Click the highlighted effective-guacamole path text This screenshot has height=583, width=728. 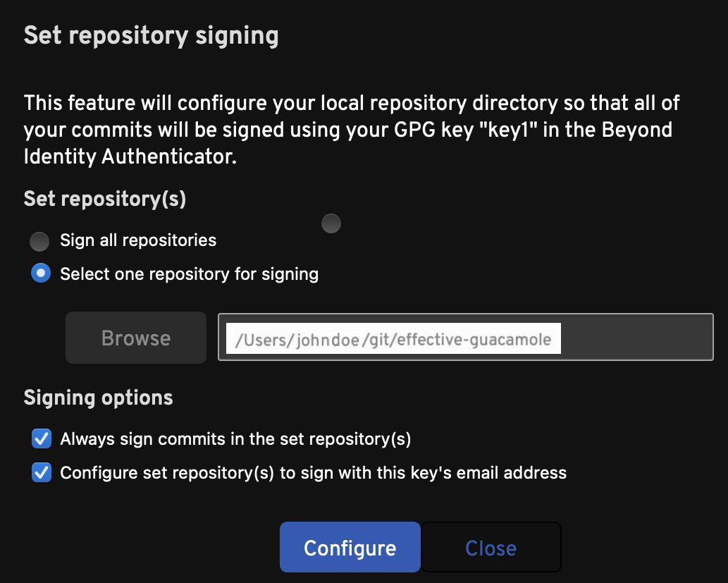pyautogui.click(x=393, y=339)
